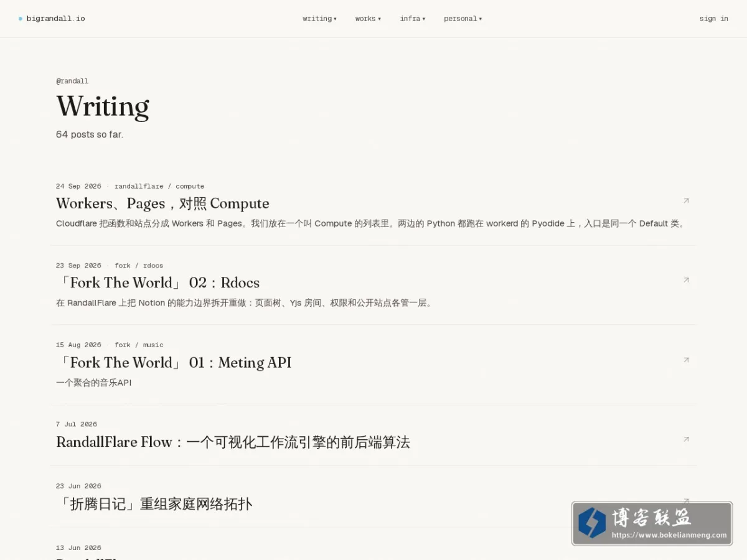Open the bigrandall.io home logo
The image size is (747, 560).
(x=52, y=19)
